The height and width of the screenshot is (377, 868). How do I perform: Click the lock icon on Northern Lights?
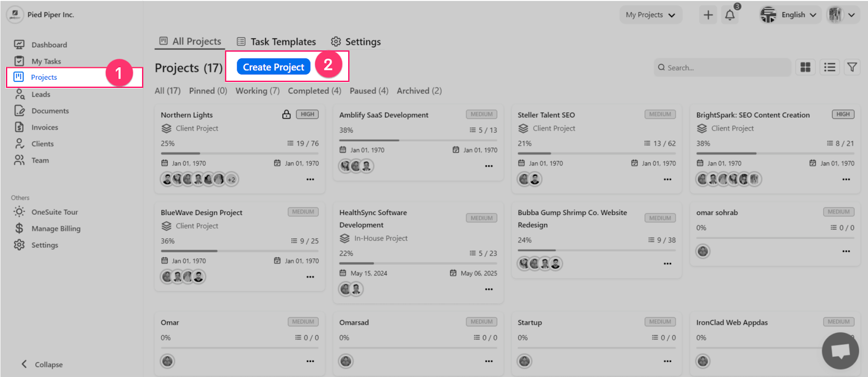pyautogui.click(x=286, y=114)
